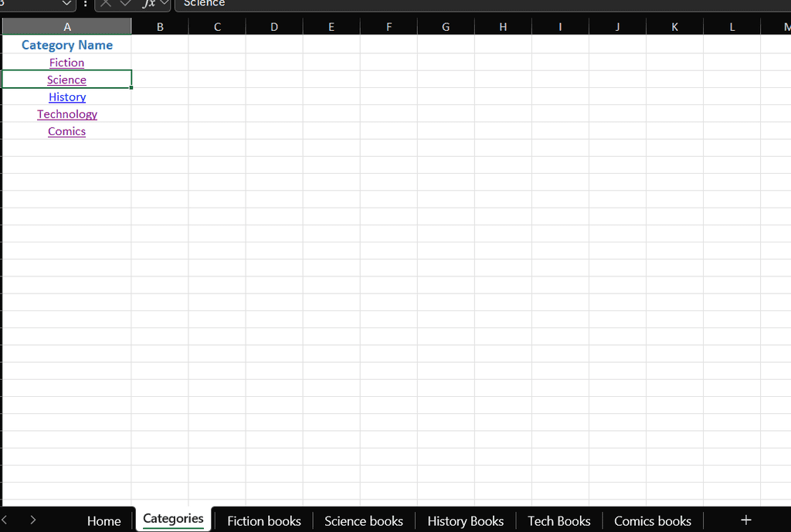Select column K header
This screenshot has height=532, width=791.
pyautogui.click(x=674, y=27)
